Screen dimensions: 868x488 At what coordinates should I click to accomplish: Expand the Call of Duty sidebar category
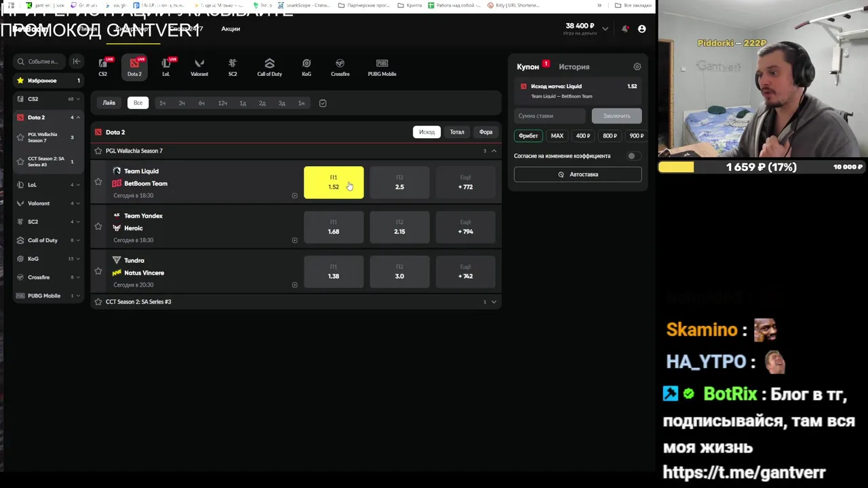(78, 240)
